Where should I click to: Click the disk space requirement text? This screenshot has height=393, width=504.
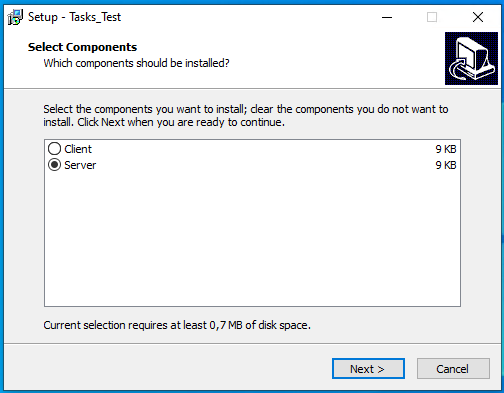tap(177, 325)
